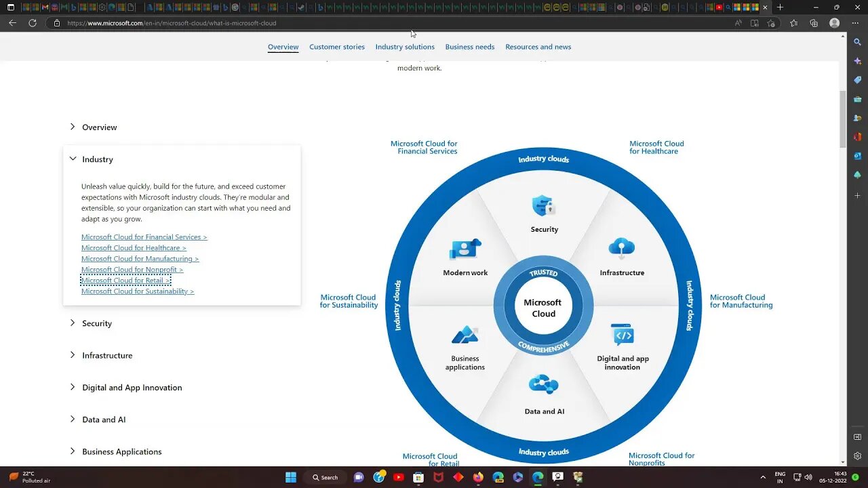Close the active browser tab

(765, 7)
